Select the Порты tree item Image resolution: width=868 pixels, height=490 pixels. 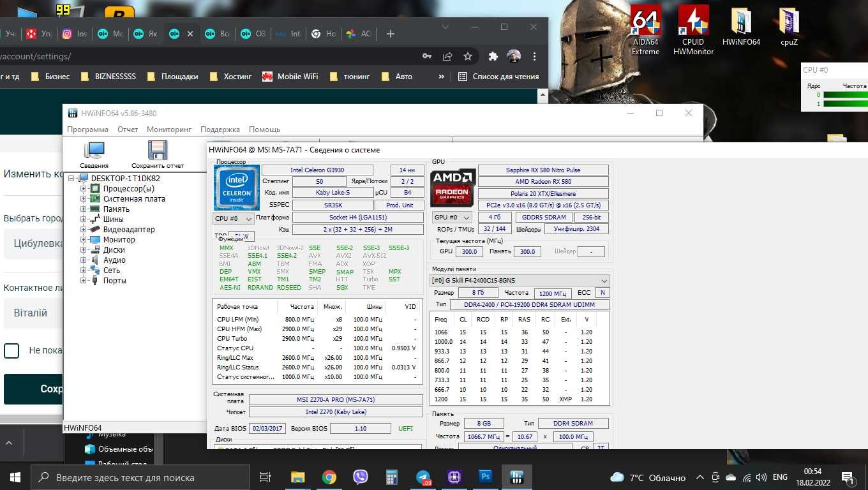click(x=115, y=281)
